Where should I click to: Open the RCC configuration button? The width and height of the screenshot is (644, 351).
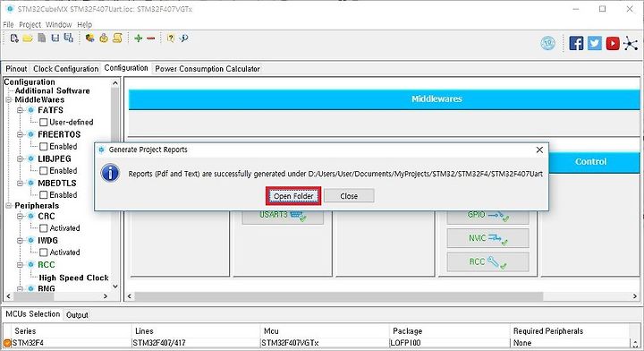coord(488,261)
